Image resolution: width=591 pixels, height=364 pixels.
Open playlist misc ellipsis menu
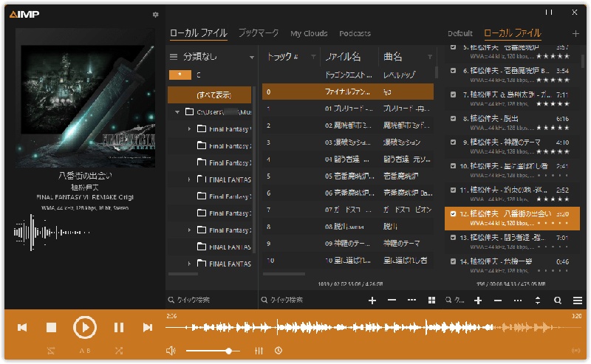pyautogui.click(x=518, y=301)
